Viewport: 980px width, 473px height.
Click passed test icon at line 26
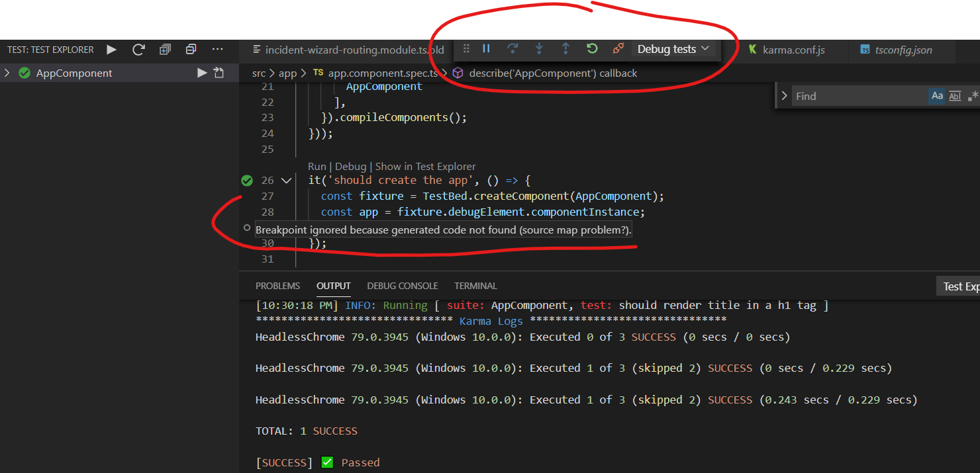[x=247, y=181]
